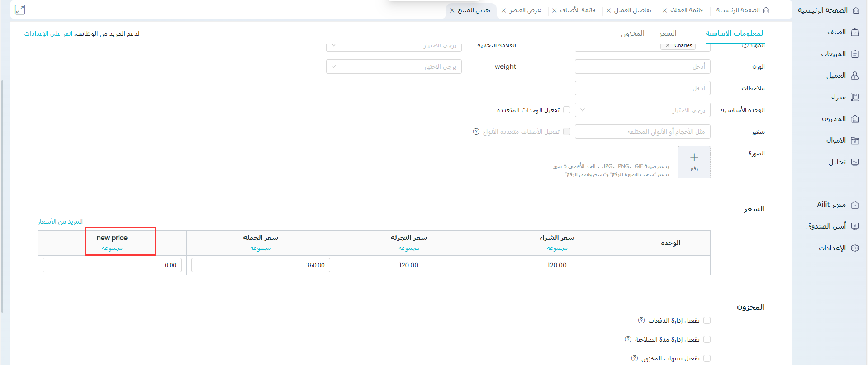Switch to the قائمة الأصناف tab
This screenshot has width=868, height=365.
click(577, 10)
